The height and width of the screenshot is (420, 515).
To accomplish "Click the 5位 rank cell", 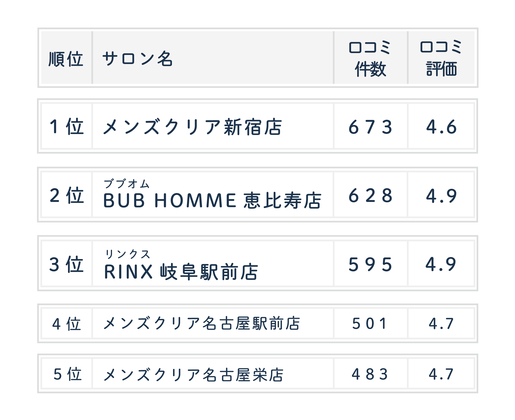I will [67, 374].
